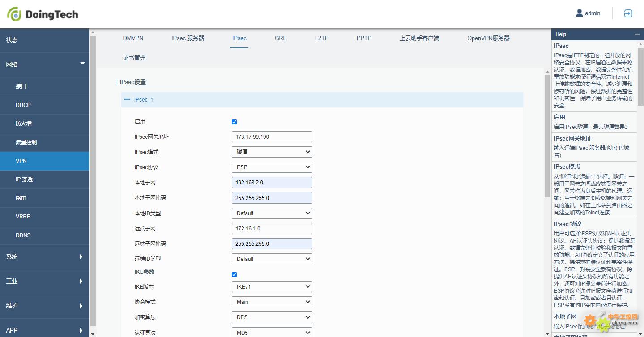The width and height of the screenshot is (644, 337).
Task: Click the IPsec 协议 help heading
Action: (567, 224)
